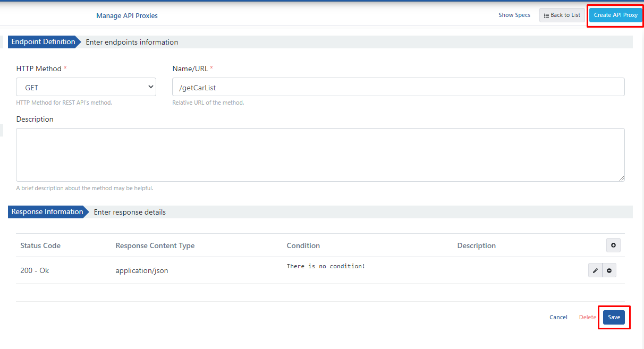Cancel editing the endpoint
The image size is (644, 349).
tap(558, 317)
